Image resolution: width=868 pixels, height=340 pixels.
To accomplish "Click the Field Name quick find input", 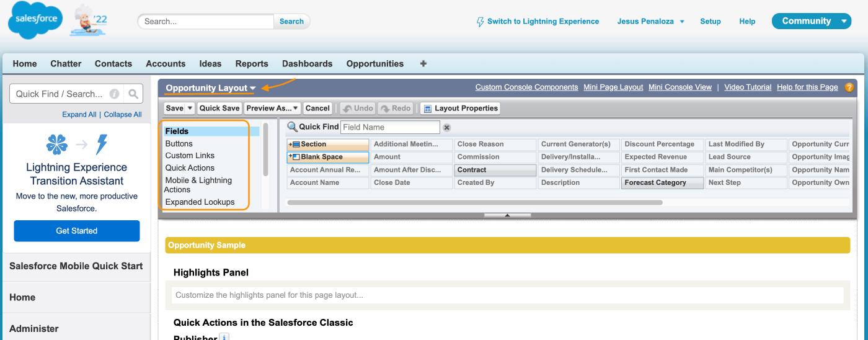I will (x=390, y=127).
